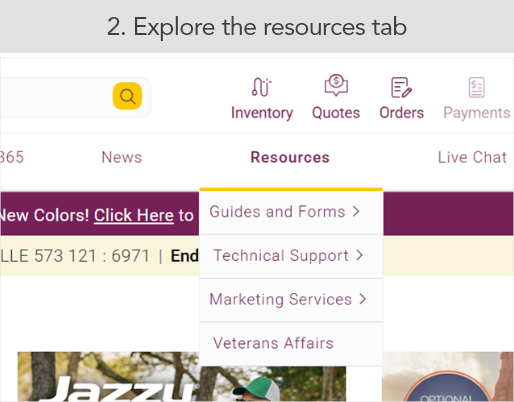This screenshot has height=402, width=514.
Task: Click the yellow search magnifier button
Action: point(127,96)
